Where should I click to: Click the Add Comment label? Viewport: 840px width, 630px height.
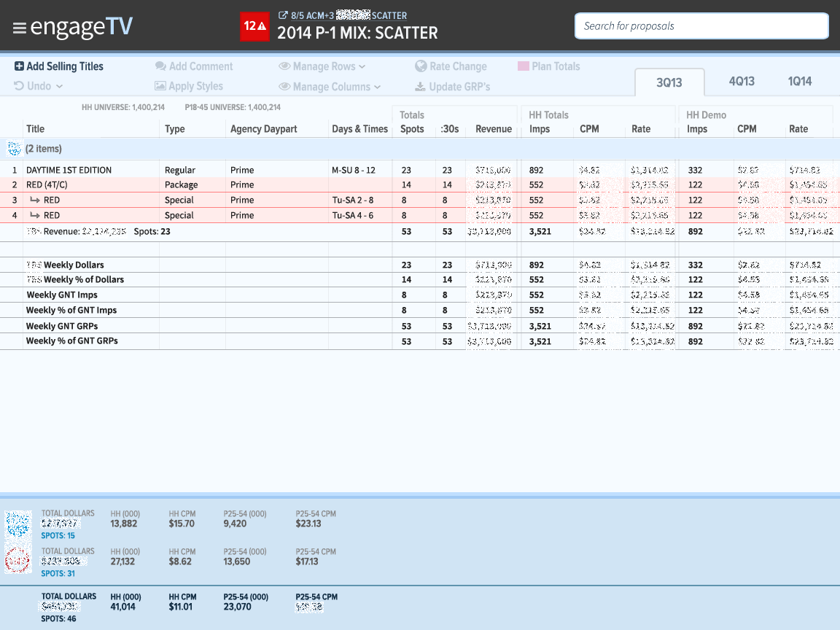[x=201, y=66]
